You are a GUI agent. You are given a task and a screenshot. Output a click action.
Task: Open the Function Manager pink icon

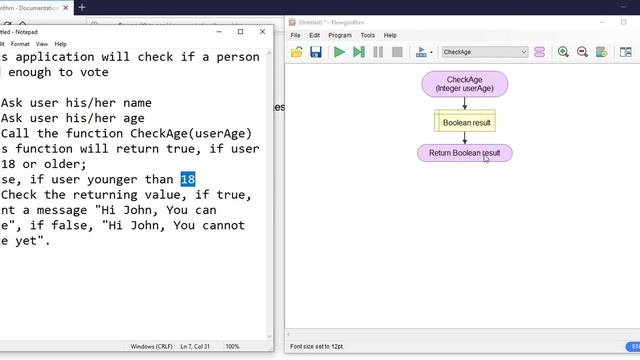pos(540,52)
